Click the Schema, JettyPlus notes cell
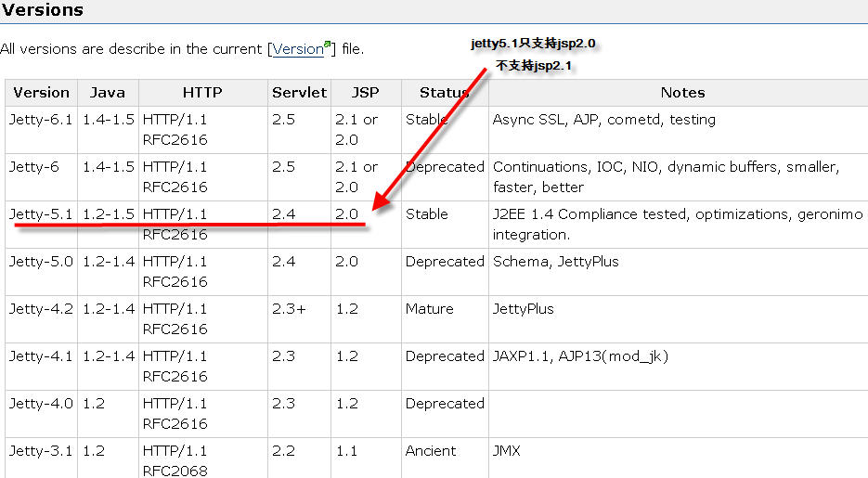Image resolution: width=868 pixels, height=478 pixels. (555, 262)
